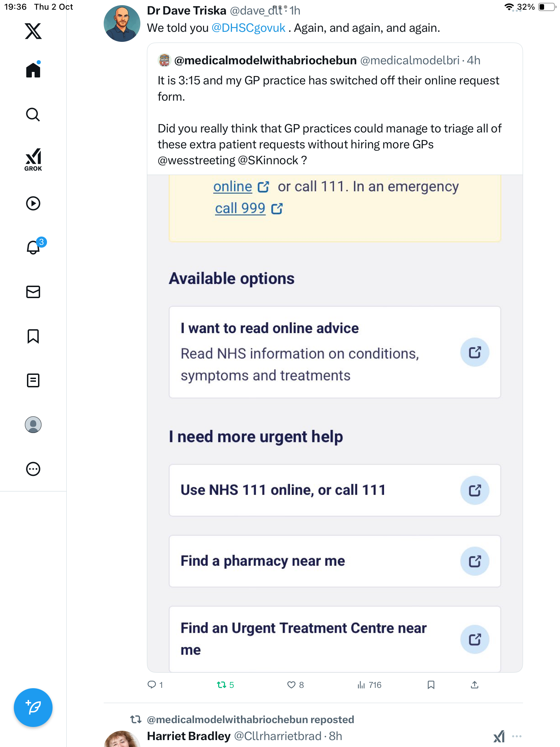Screen dimensions: 560x747
Task: Open Grok from the sidebar
Action: [33, 159]
